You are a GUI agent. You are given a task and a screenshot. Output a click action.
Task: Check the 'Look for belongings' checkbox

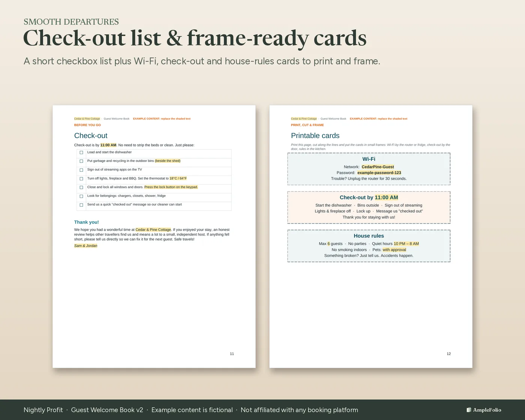[x=81, y=196]
